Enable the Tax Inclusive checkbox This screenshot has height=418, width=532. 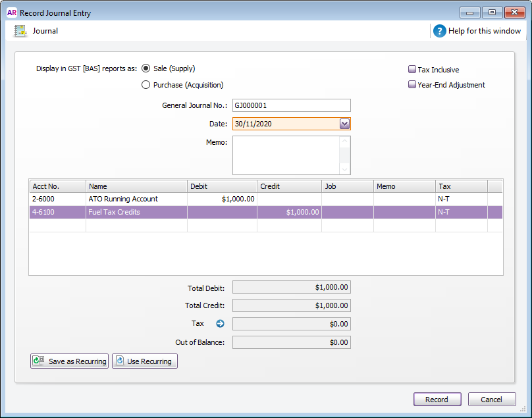(x=413, y=69)
